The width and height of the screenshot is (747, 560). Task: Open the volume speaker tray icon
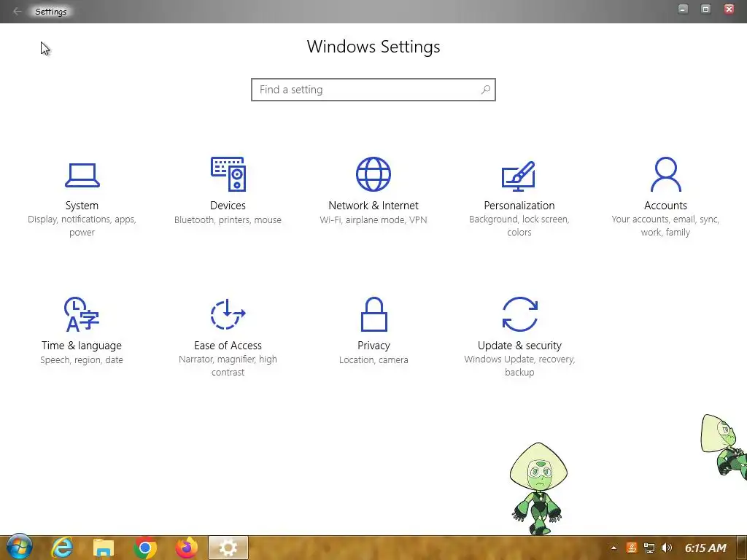pos(667,548)
